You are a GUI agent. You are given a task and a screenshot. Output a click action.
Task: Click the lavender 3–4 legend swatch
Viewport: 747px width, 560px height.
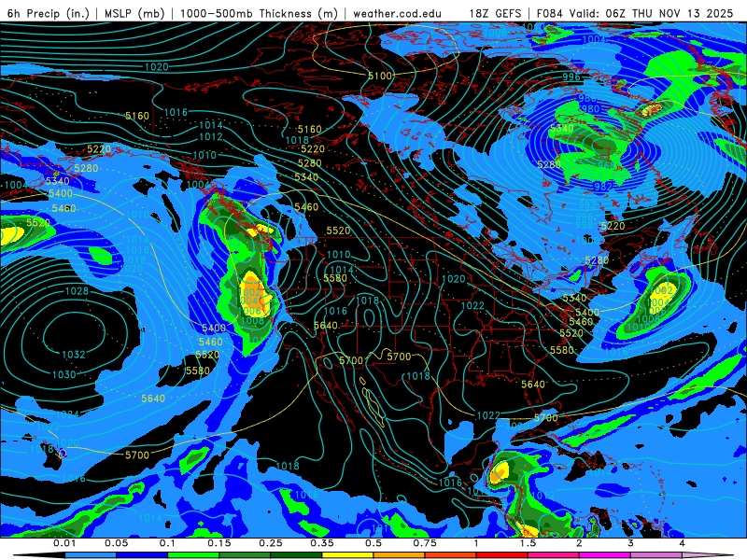coord(656,555)
